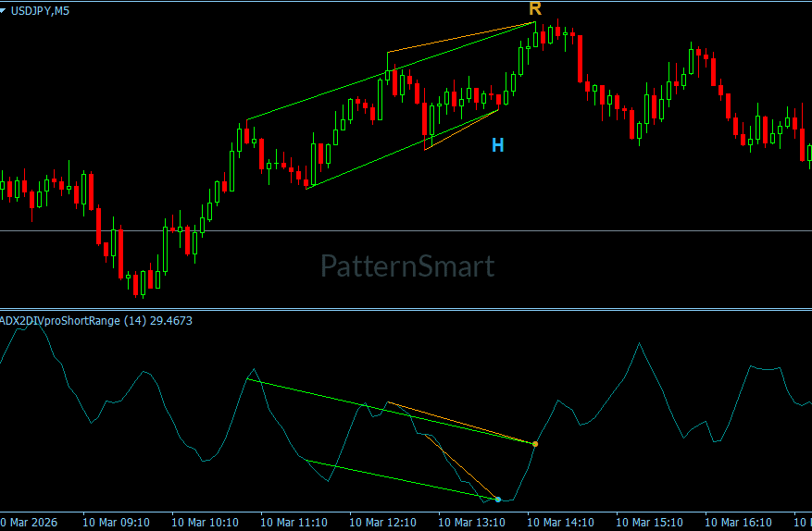Select the 10 Mar 11:10 time label
The height and width of the screenshot is (531, 812).
[294, 522]
